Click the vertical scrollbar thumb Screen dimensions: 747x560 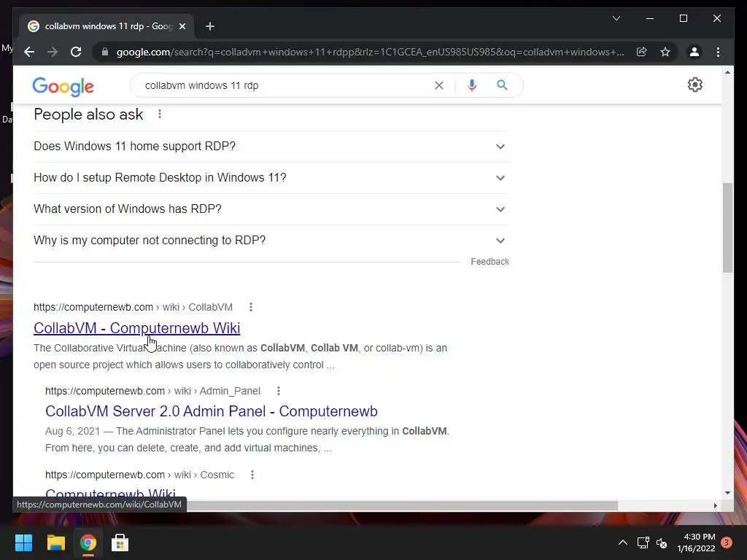coord(727,227)
